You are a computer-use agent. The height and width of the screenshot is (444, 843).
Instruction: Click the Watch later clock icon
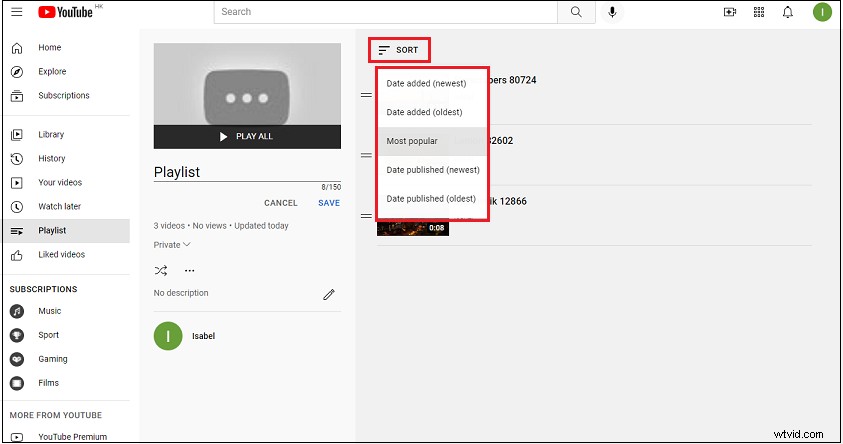(17, 206)
